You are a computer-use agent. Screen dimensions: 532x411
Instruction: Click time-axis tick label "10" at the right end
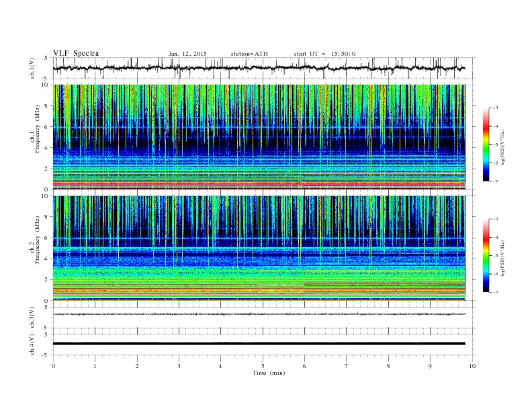pos(472,366)
